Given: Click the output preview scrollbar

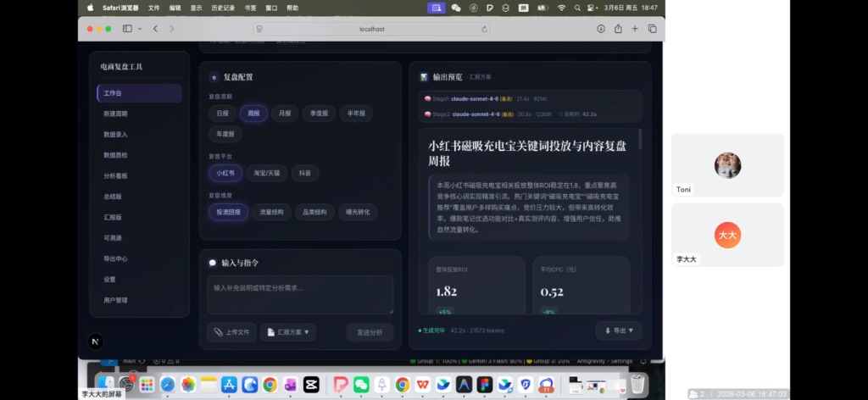Looking at the screenshot, I should (641, 140).
